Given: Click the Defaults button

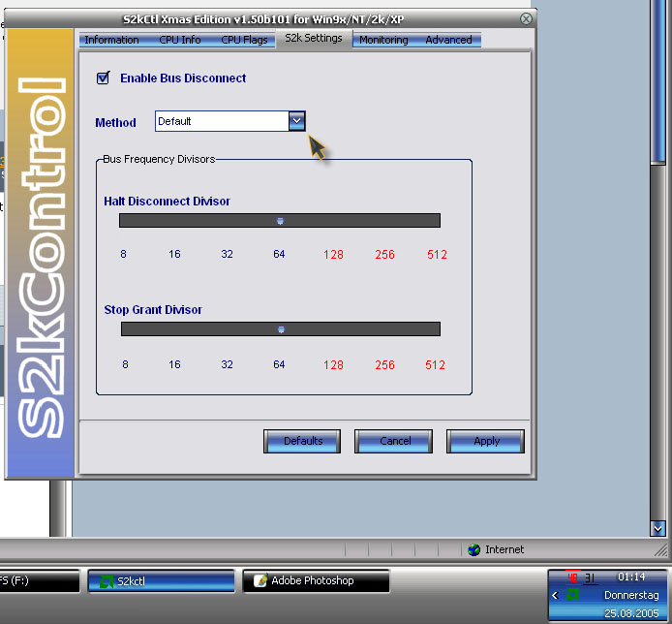Looking at the screenshot, I should (302, 441).
